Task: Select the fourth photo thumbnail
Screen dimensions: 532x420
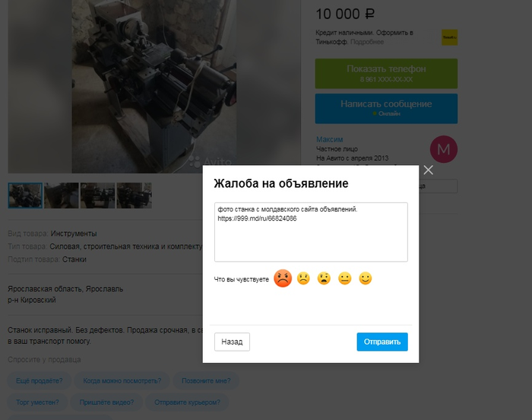Action: 134,196
